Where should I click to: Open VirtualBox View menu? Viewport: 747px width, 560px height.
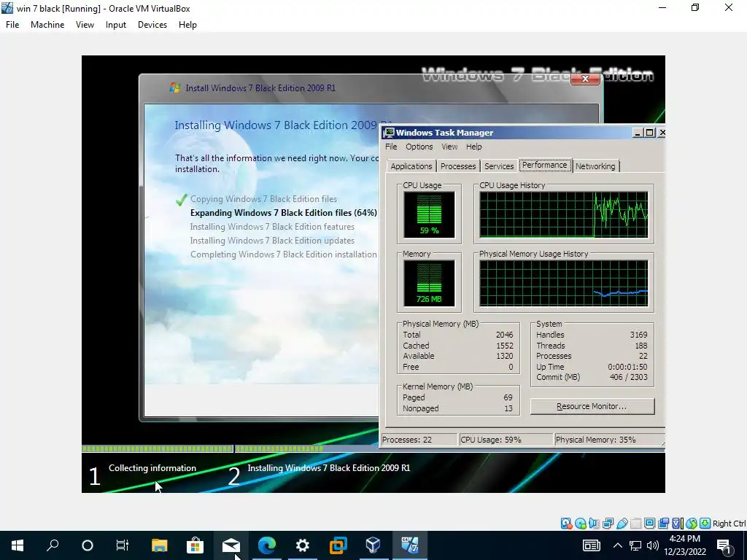85,25
